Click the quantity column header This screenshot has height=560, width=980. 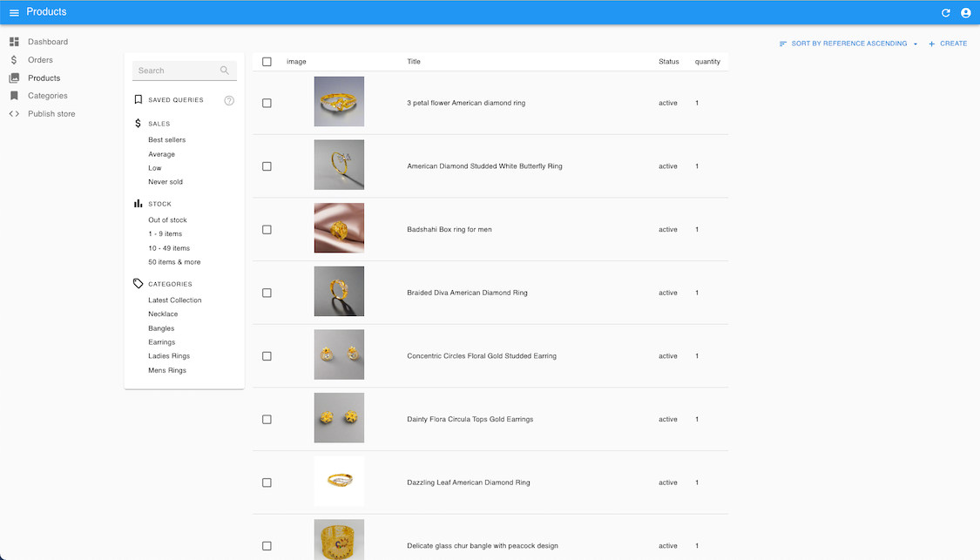707,62
